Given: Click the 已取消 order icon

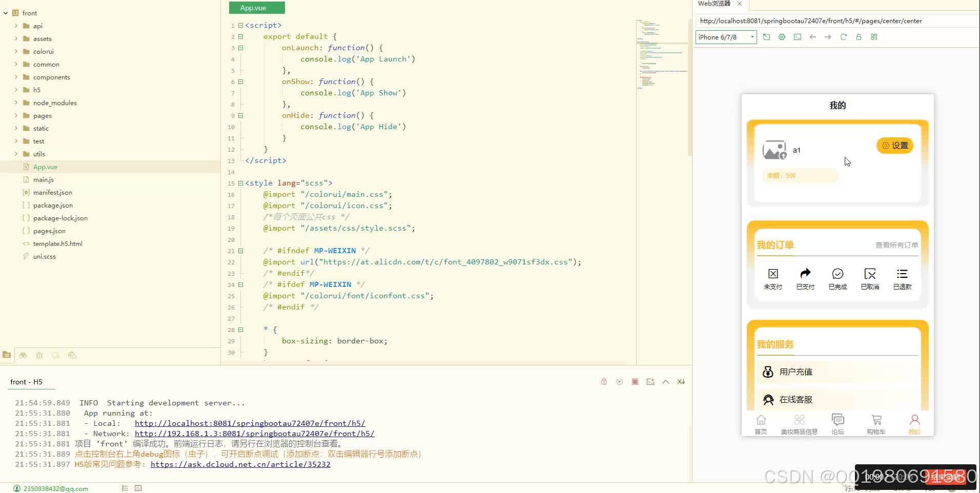Looking at the screenshot, I should [870, 274].
